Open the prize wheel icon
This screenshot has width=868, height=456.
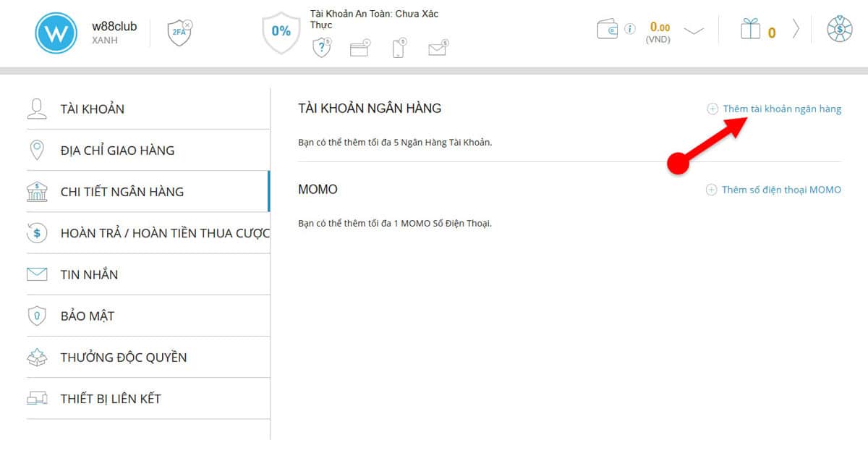point(839,30)
